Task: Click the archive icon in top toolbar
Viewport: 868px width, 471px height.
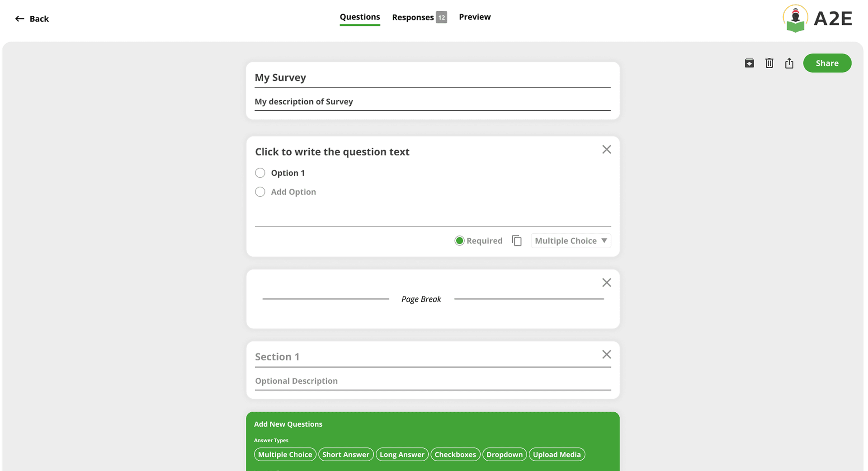Action: click(x=749, y=63)
